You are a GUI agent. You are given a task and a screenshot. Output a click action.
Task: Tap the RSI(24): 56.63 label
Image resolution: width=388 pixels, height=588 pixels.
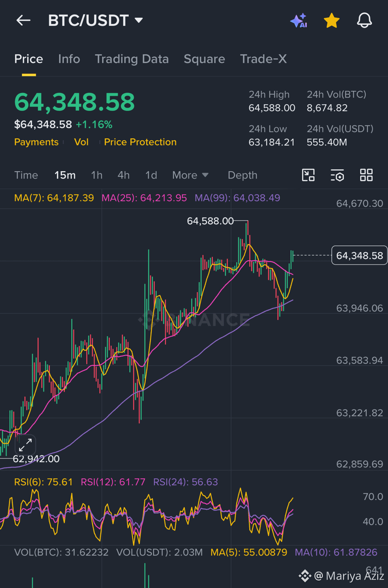coord(186,482)
